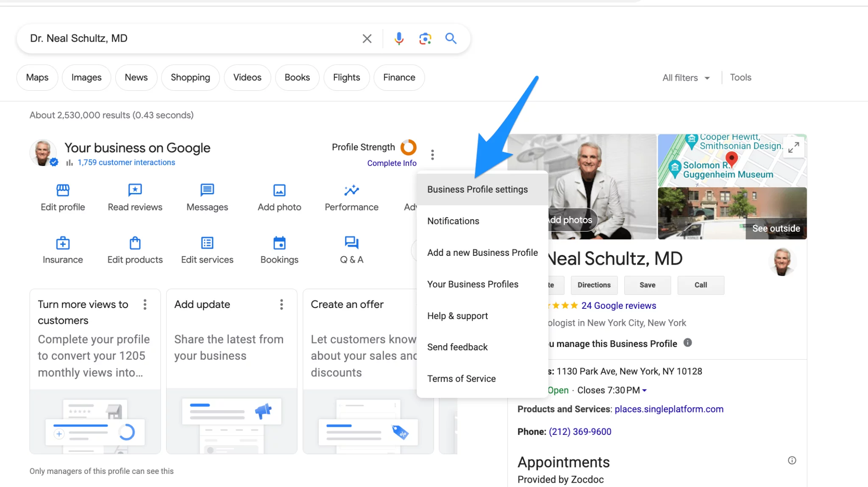The width and height of the screenshot is (868, 487).
Task: Expand the closing hours dropdown arrow
Action: click(x=645, y=390)
